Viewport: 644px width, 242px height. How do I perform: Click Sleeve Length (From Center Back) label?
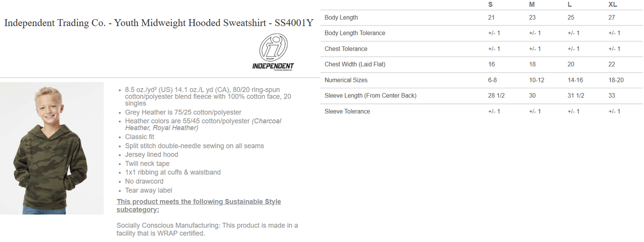point(370,96)
